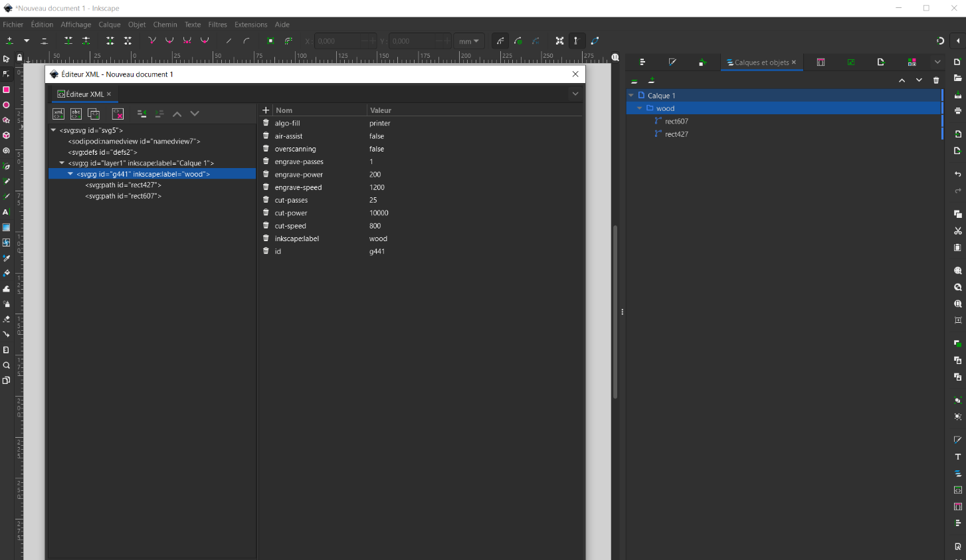Select the rect427 path node in XML tree

[x=123, y=185]
